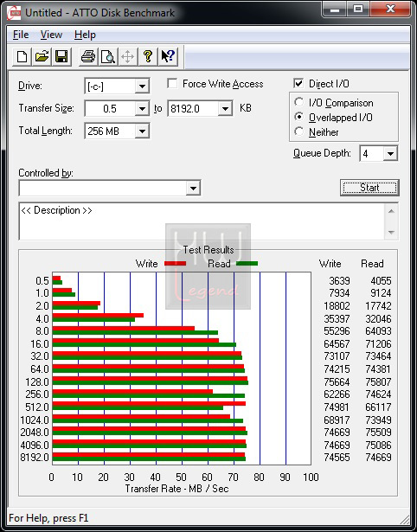Click the four-arrow move toolbar icon
Image resolution: width=417 pixels, height=532 pixels.
[127, 56]
